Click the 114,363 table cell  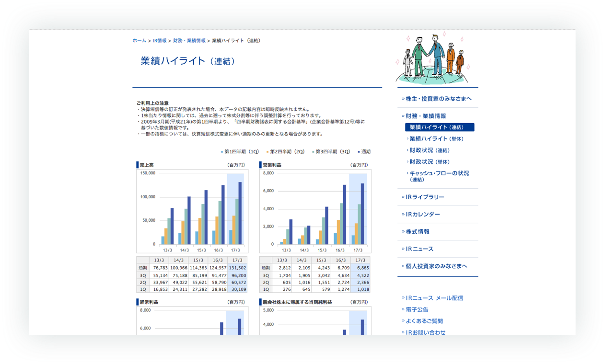point(198,268)
